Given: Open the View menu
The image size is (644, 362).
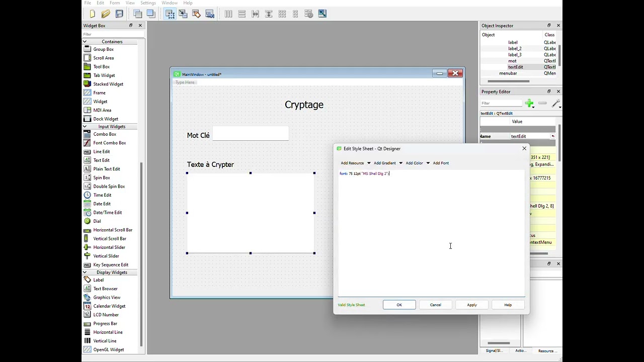Looking at the screenshot, I should tap(130, 3).
